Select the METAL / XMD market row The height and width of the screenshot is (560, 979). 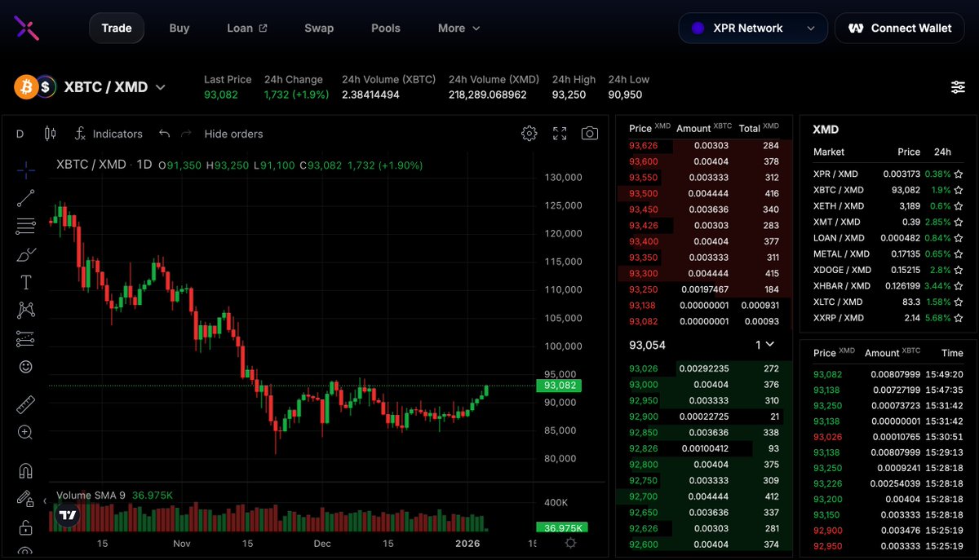point(888,254)
